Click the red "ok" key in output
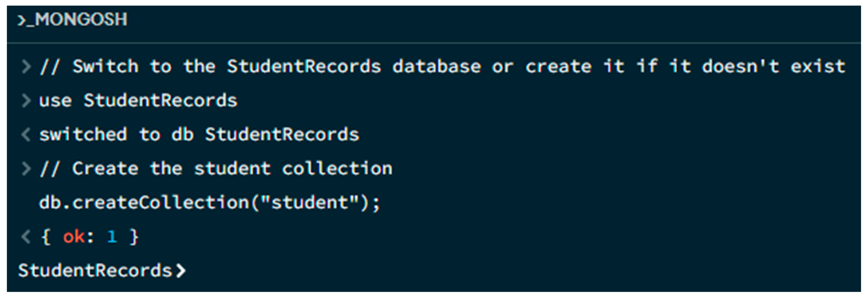The width and height of the screenshot is (868, 299). tap(74, 237)
